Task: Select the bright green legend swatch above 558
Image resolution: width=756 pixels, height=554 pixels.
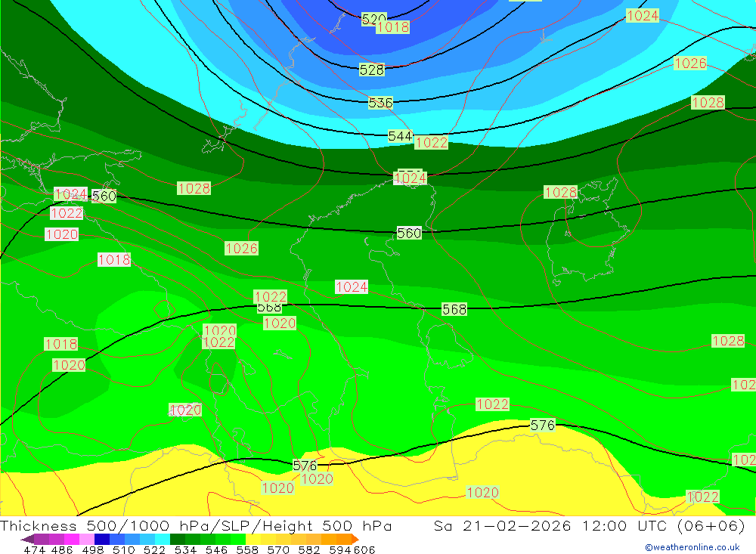Action: point(238,539)
